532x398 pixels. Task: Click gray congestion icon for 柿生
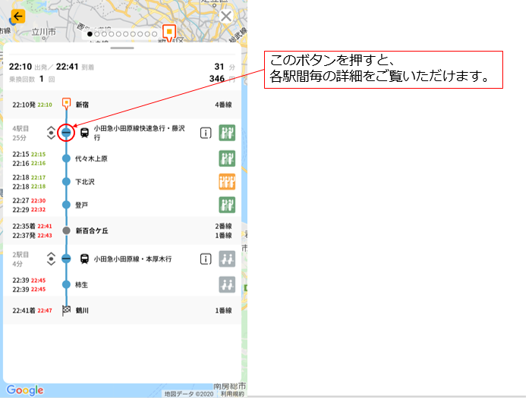pos(227,285)
